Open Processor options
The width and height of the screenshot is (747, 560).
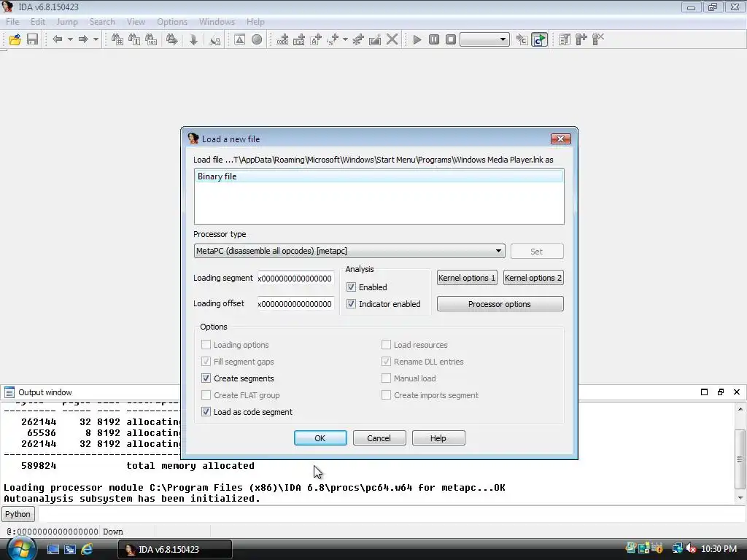pos(500,304)
